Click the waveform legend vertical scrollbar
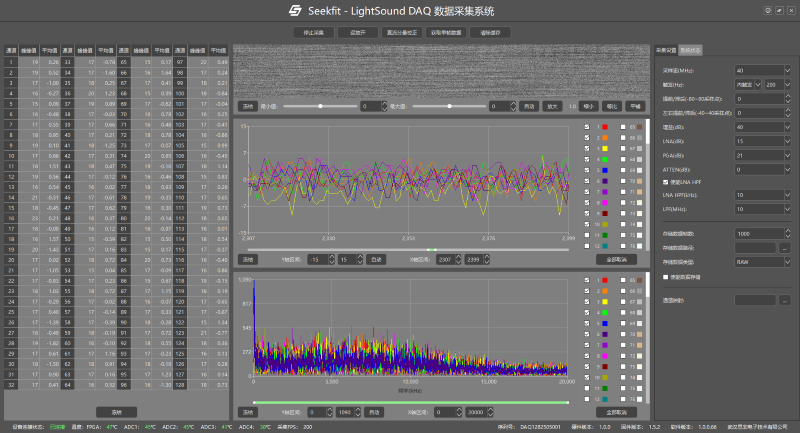 click(x=648, y=185)
